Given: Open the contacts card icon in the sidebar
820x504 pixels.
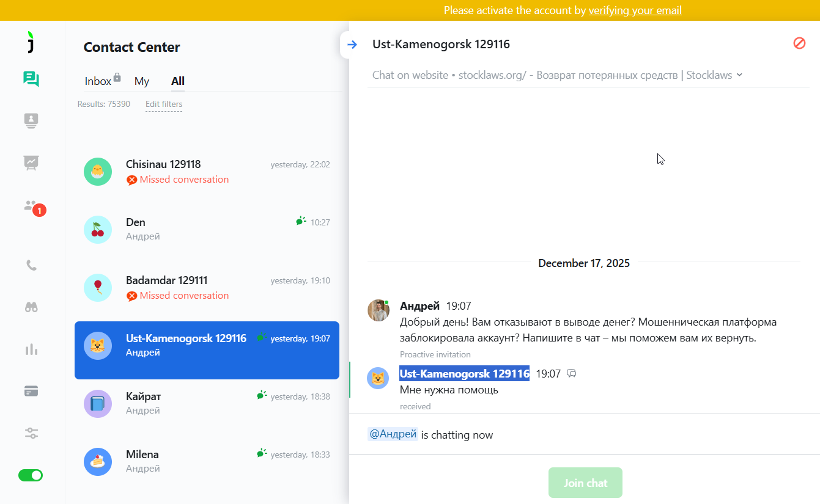Looking at the screenshot, I should (31, 120).
